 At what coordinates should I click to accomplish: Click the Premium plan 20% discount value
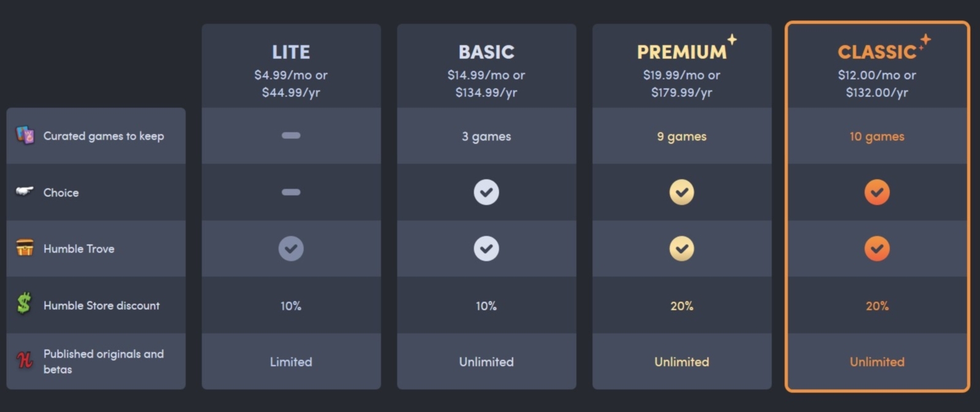click(x=682, y=305)
